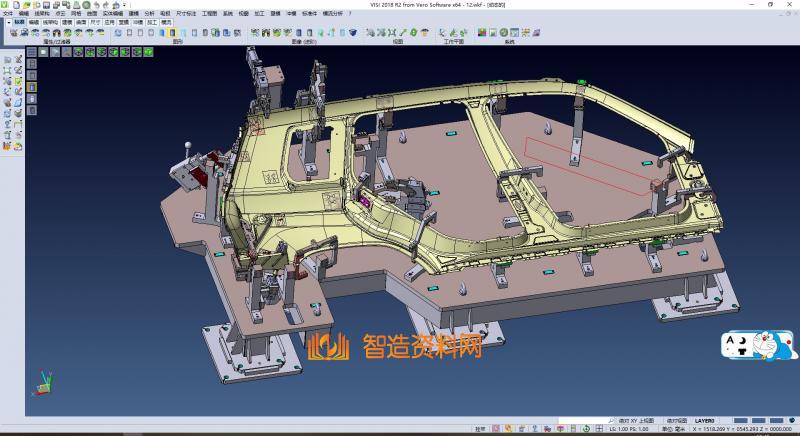Click the yellow highlighted icon in left sidebar
Image resolution: width=800 pixels, height=436 pixels.
pos(31,87)
